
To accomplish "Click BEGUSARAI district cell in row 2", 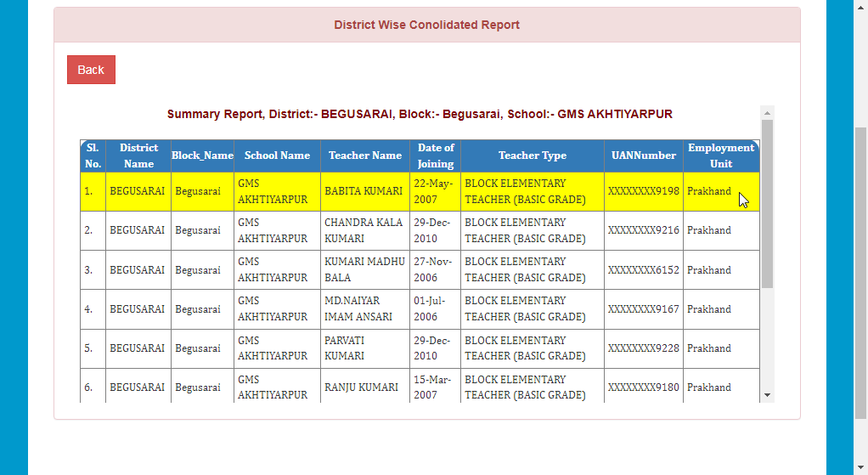I will click(x=138, y=230).
